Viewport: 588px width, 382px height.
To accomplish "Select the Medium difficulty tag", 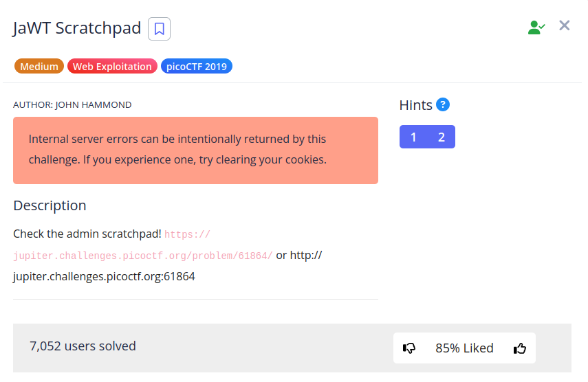I will tap(39, 67).
